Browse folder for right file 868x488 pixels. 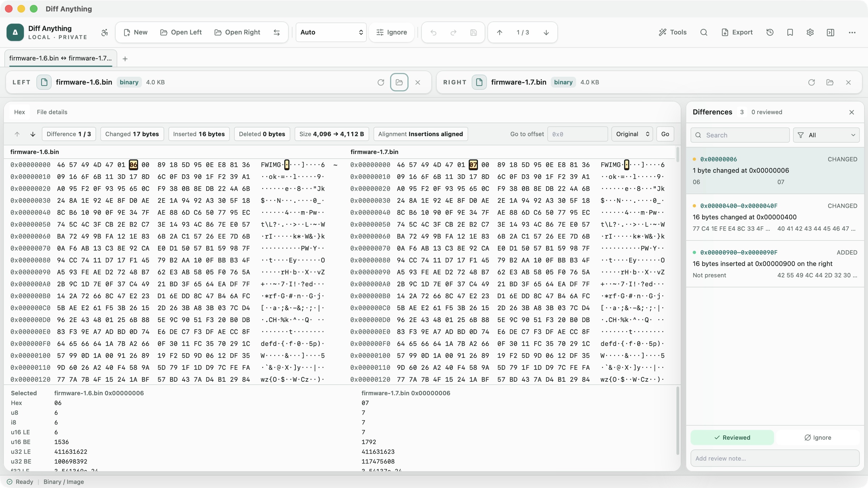pyautogui.click(x=830, y=82)
